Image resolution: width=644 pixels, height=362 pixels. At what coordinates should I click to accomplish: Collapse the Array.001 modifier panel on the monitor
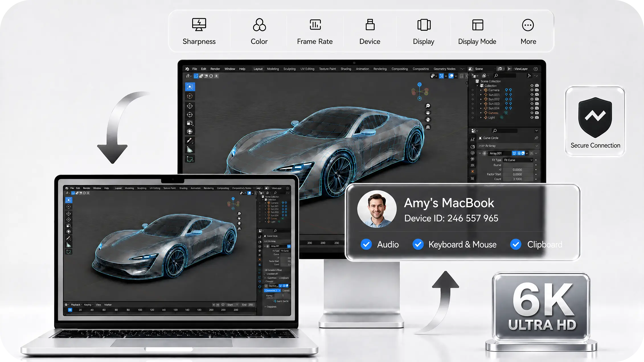tap(480, 153)
